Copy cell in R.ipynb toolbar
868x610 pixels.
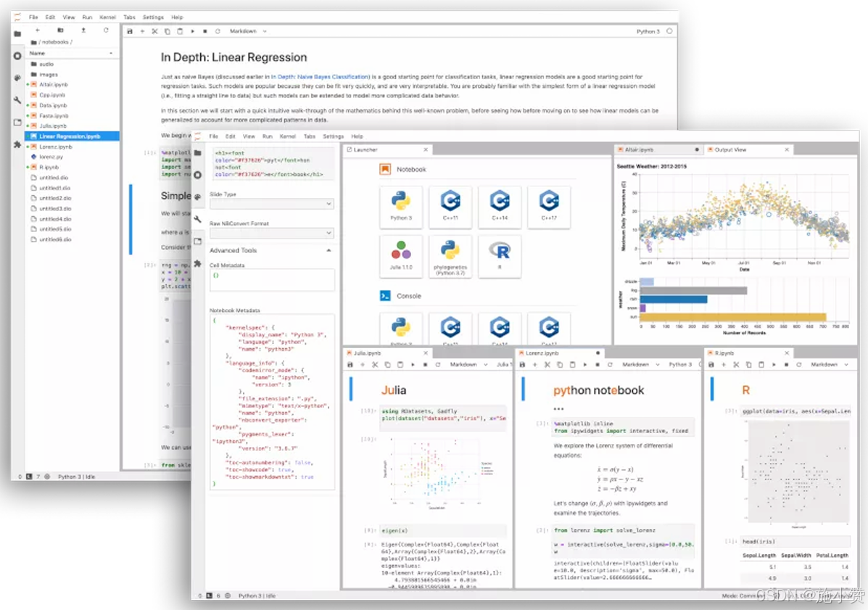click(748, 365)
